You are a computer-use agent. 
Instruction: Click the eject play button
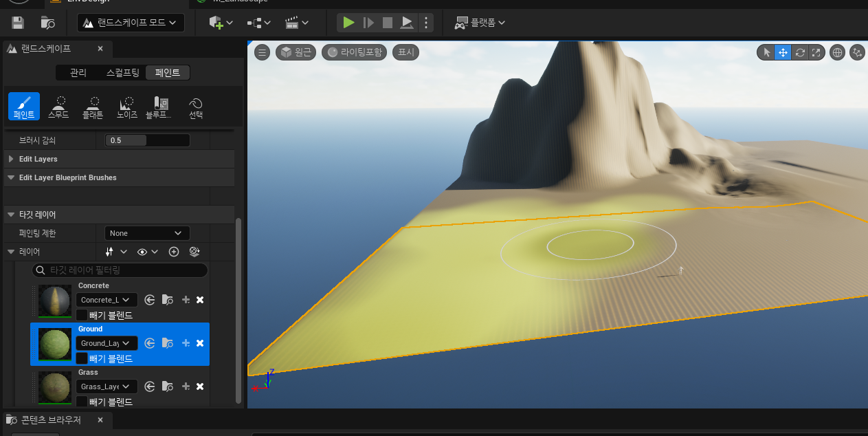pyautogui.click(x=407, y=23)
